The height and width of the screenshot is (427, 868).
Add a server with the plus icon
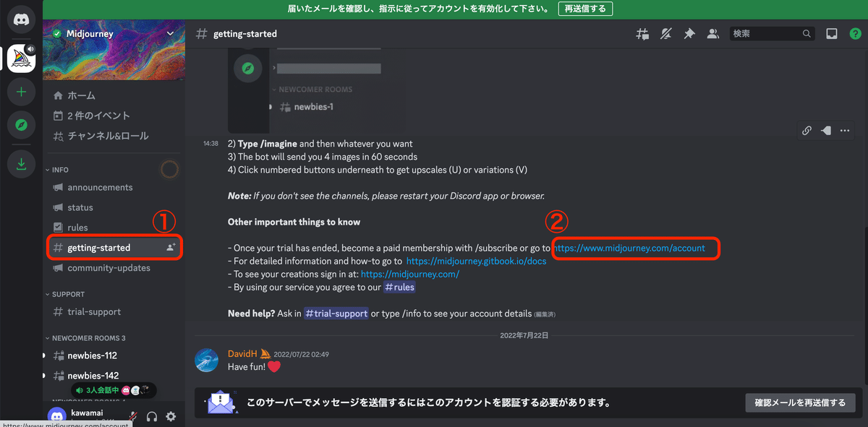point(21,92)
